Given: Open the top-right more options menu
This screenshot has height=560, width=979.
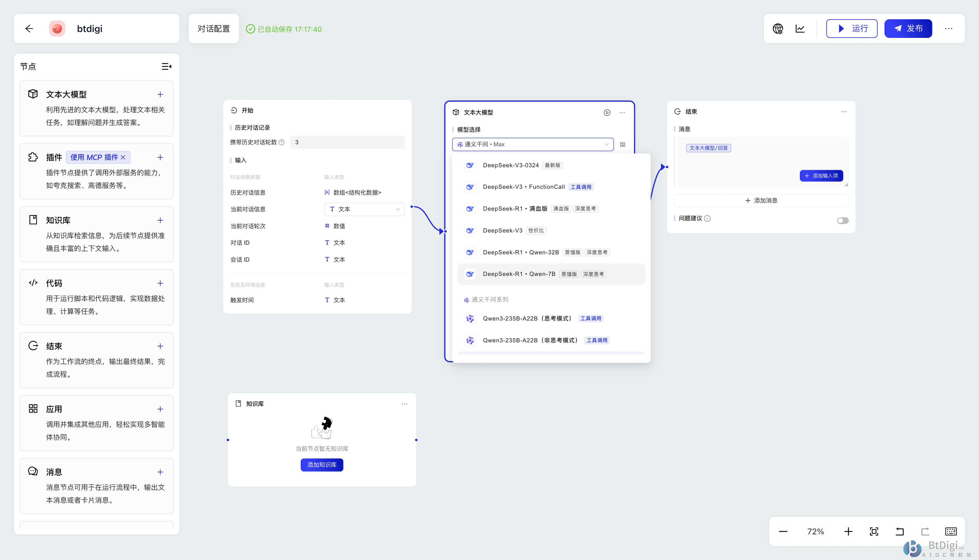Looking at the screenshot, I should (x=949, y=29).
